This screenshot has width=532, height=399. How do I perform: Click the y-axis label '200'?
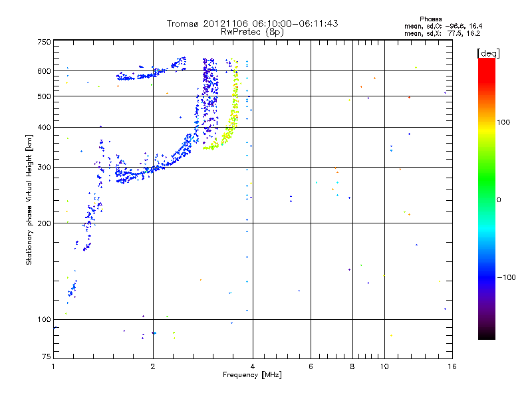click(x=44, y=223)
